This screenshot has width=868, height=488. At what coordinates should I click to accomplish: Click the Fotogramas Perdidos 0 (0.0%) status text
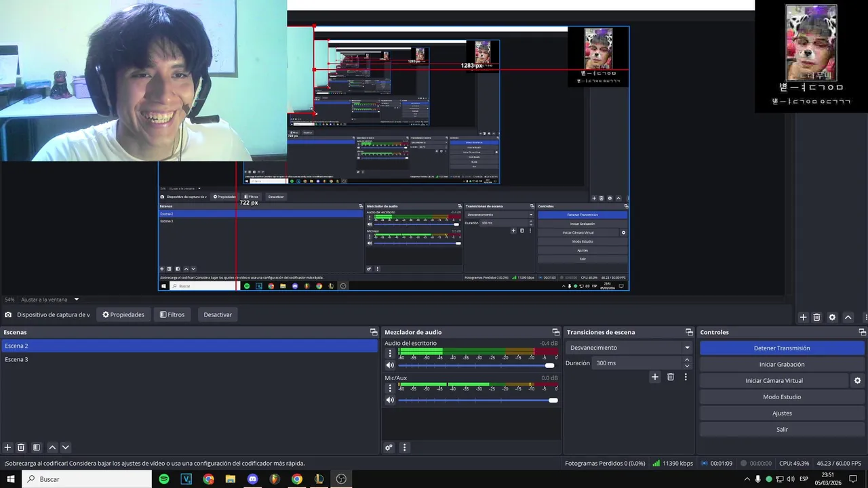pyautogui.click(x=605, y=464)
